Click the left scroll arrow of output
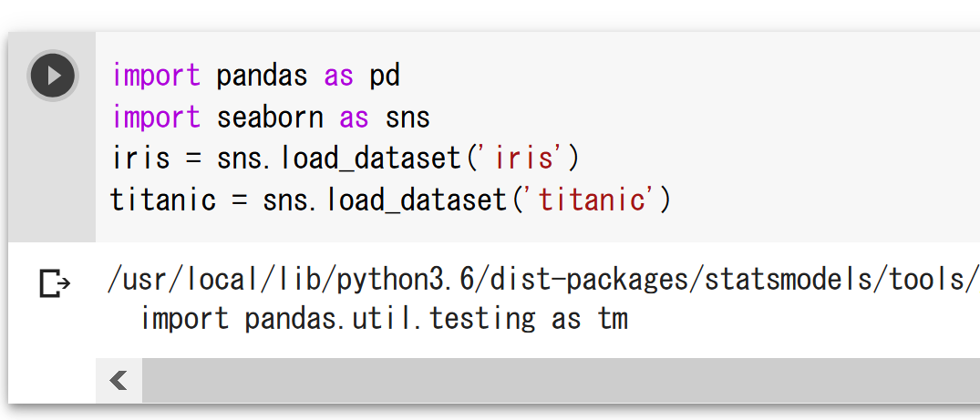This screenshot has width=980, height=420. pyautogui.click(x=119, y=380)
